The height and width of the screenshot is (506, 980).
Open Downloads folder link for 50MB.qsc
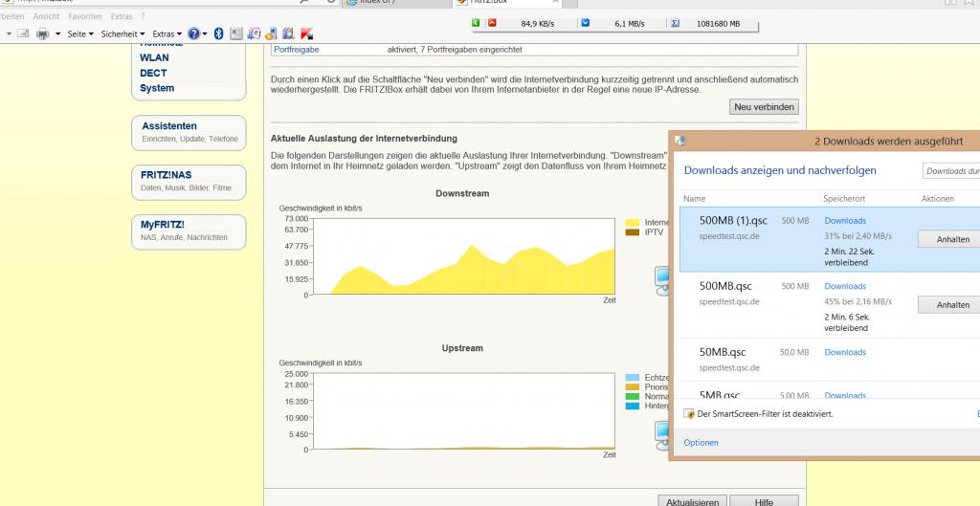845,352
